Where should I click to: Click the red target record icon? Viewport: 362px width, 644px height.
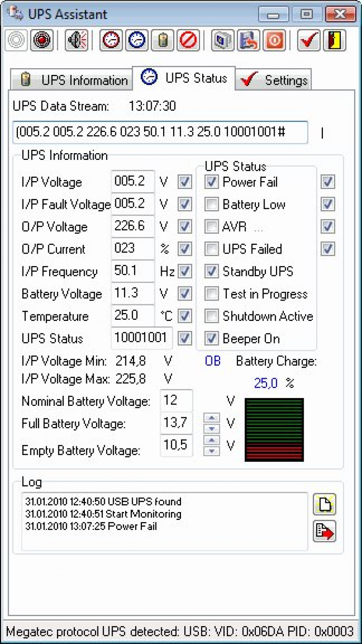tap(42, 41)
